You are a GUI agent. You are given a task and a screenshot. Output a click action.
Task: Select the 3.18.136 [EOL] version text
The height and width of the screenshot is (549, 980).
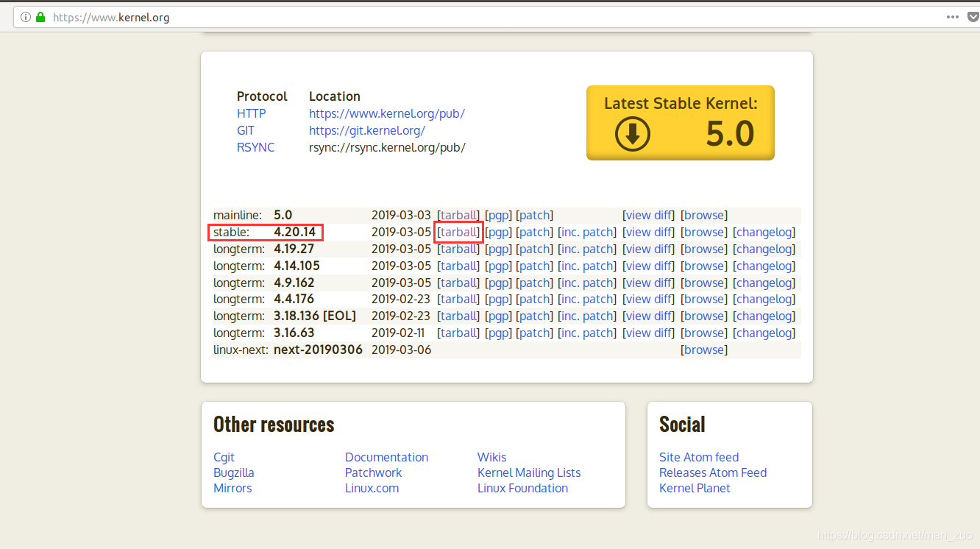(315, 316)
